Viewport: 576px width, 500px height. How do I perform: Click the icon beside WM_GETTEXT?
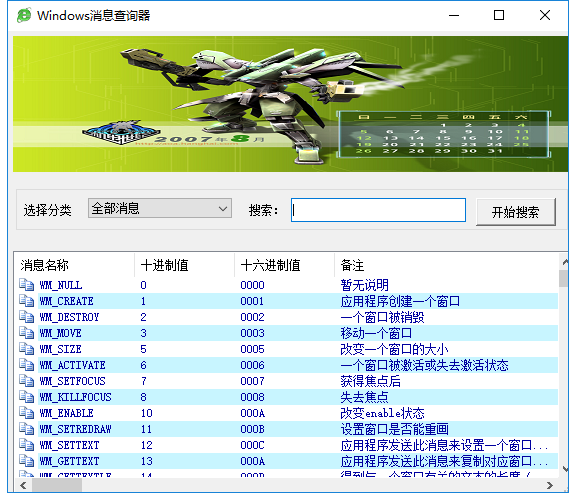(26, 461)
